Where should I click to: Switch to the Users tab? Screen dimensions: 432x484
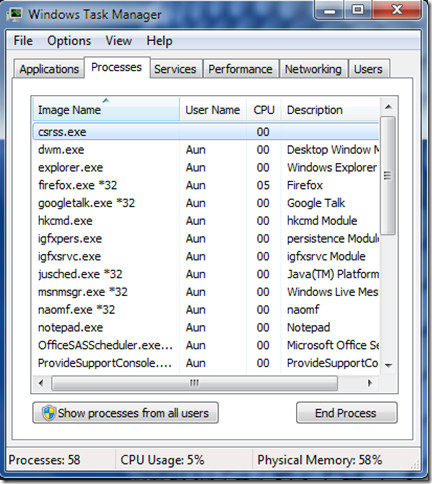368,69
